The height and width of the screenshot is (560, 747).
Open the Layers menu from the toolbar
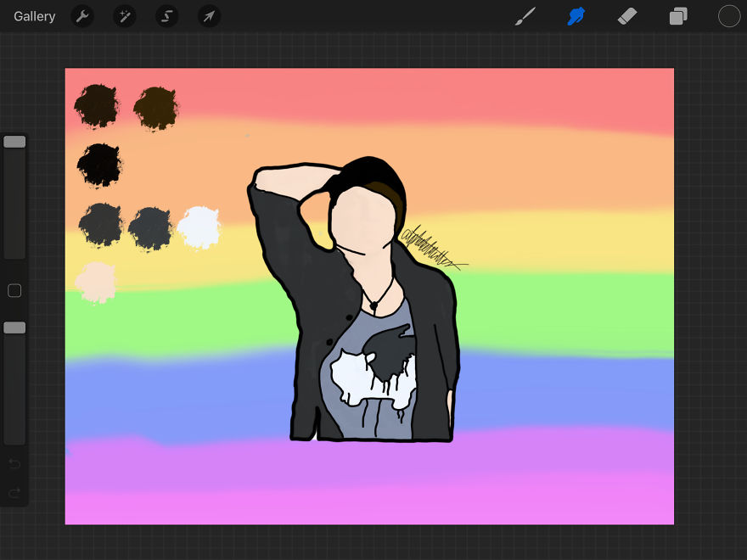[678, 15]
